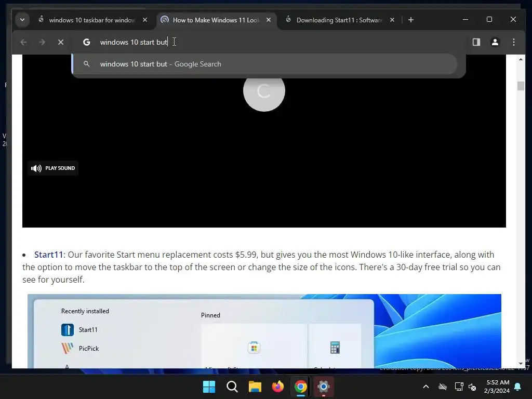The image size is (532, 399).
Task: Close the 'windows 10 taskbar' tab
Action: pos(145,20)
